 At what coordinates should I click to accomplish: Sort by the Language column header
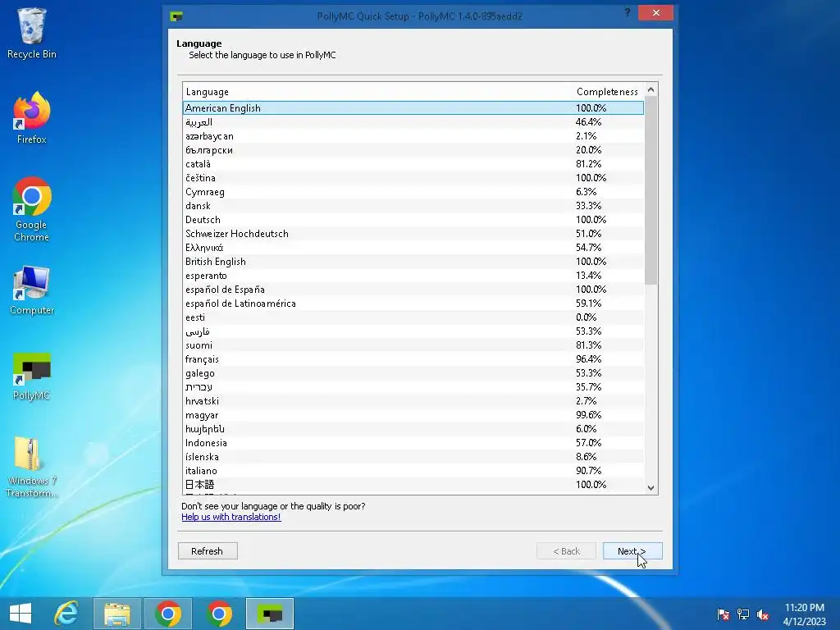coord(377,92)
